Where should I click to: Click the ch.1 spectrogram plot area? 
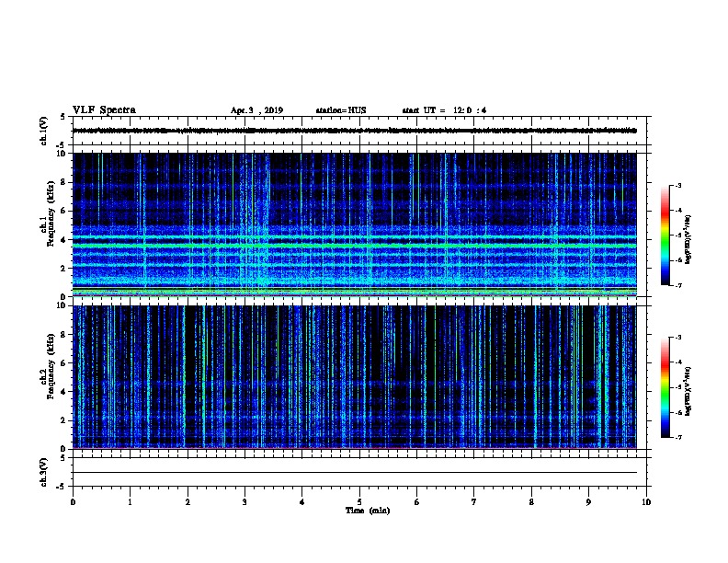[x=355, y=224]
